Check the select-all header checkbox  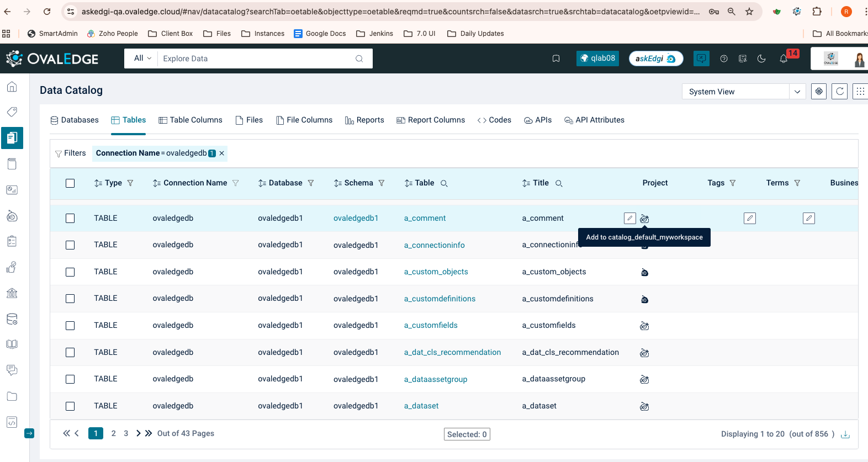[70, 183]
